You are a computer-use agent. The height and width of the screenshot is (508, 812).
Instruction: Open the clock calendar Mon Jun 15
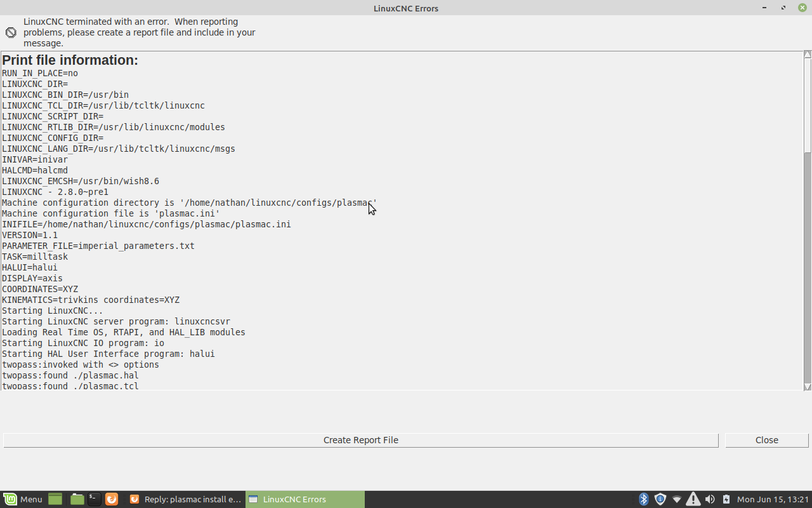(x=773, y=499)
